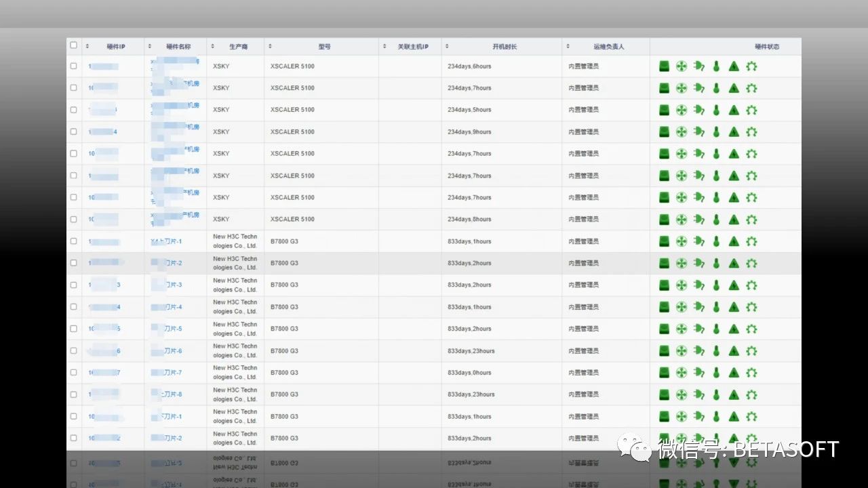Check the box for the 234days,6hours row
The width and height of the screenshot is (868, 488).
(x=73, y=66)
